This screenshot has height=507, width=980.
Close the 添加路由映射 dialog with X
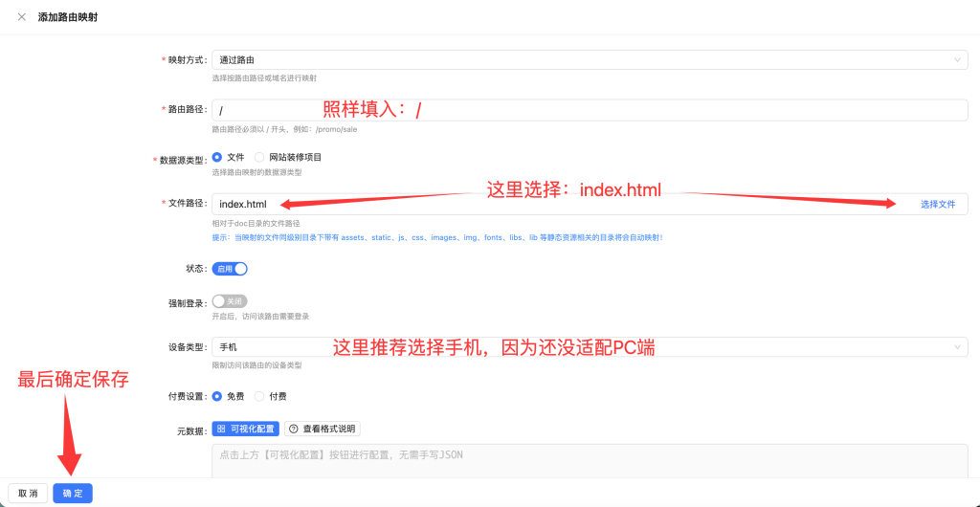click(21, 17)
